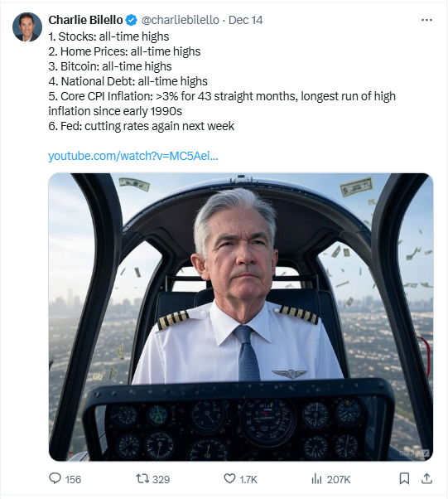Viewport: 448px width, 499px height.
Task: Open the three-dot more options menu
Action: coord(426,20)
